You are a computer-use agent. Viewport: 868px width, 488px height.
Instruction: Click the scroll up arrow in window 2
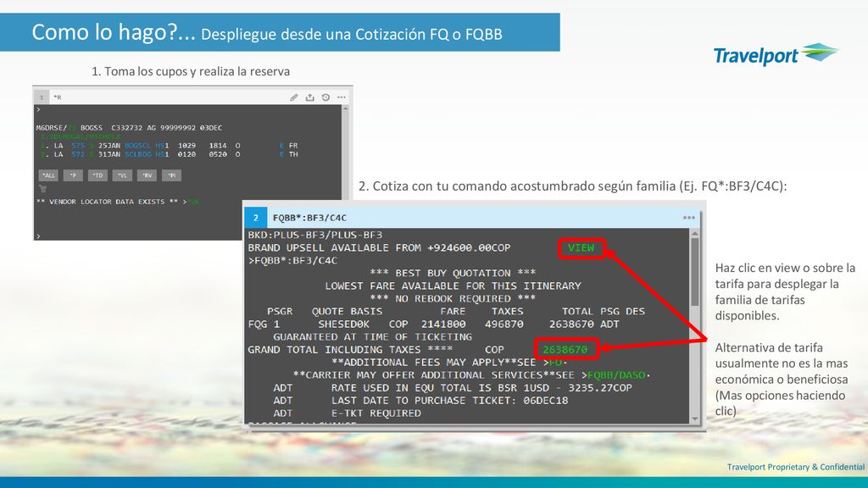695,234
